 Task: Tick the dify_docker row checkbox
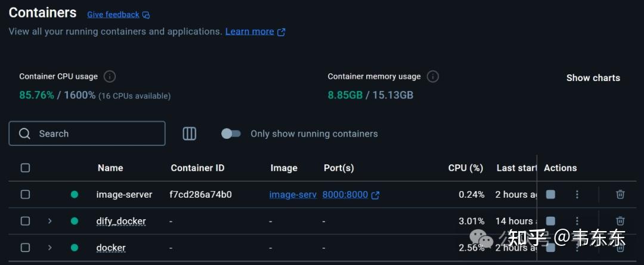(25, 221)
